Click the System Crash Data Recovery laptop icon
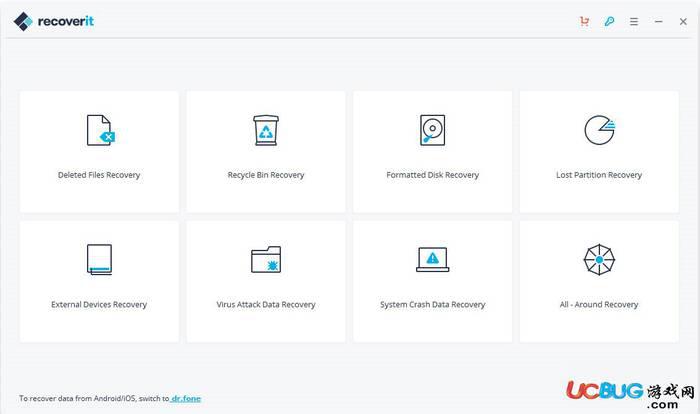This screenshot has width=700, height=414. click(x=433, y=259)
